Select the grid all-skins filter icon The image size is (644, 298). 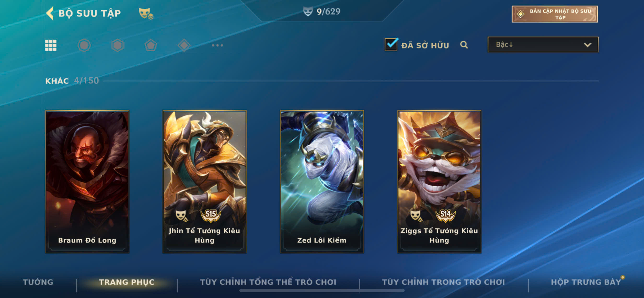[x=51, y=45]
